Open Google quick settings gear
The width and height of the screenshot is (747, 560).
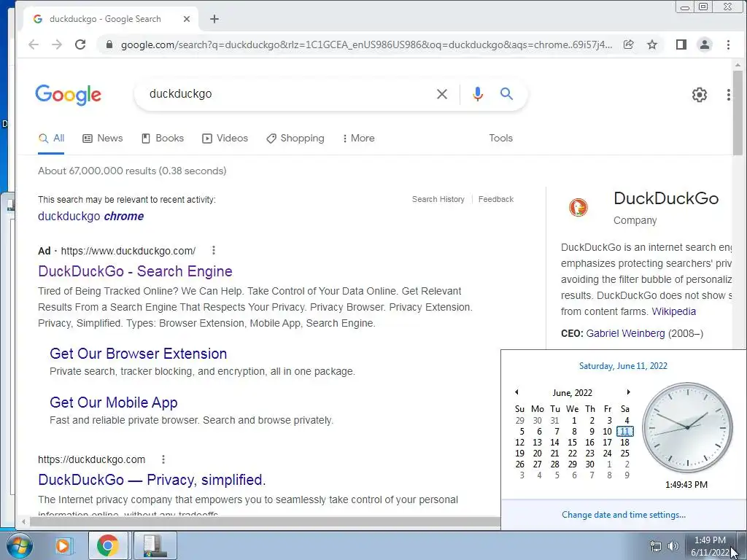[x=700, y=95]
